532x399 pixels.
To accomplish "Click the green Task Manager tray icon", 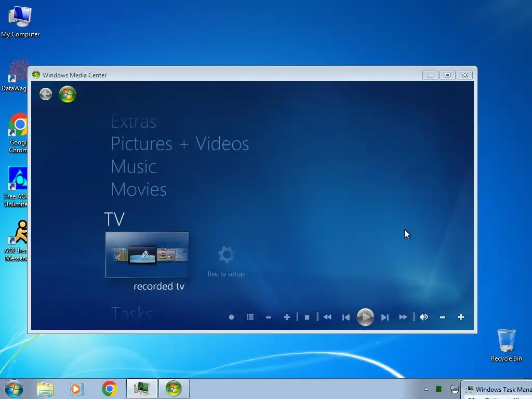I will (x=439, y=389).
